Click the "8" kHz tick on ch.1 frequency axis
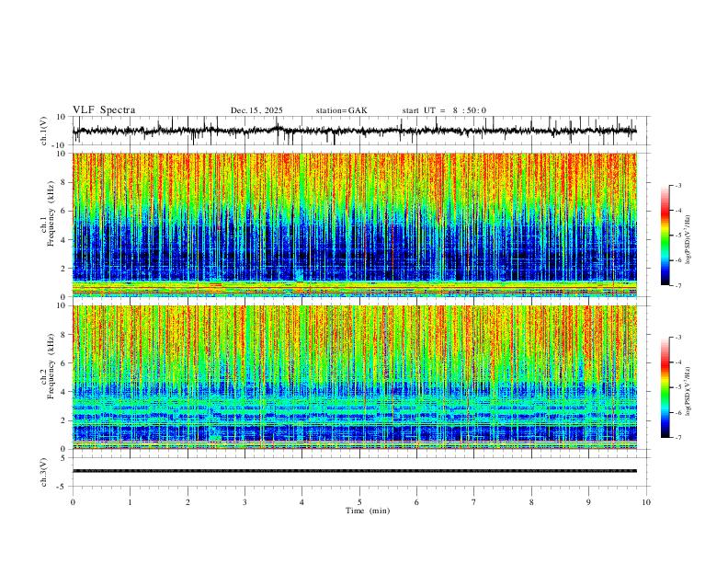The image size is (728, 563). (64, 182)
